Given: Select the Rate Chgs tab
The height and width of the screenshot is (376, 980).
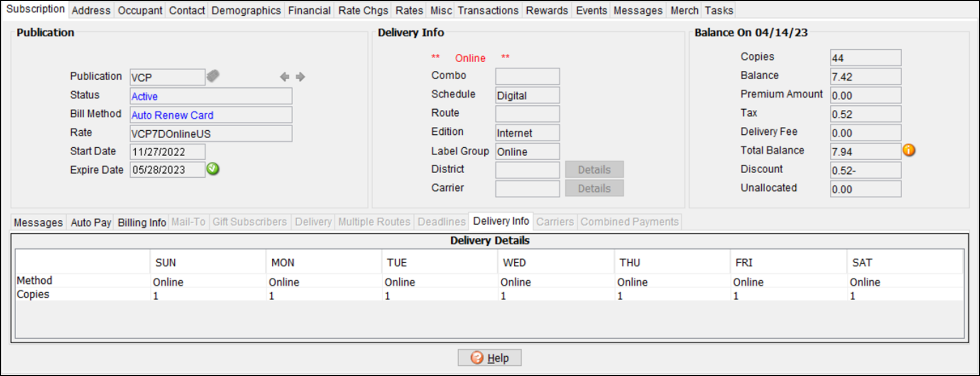Looking at the screenshot, I should tap(363, 11).
